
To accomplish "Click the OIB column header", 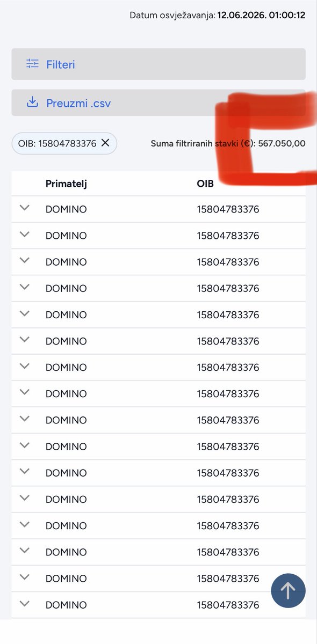I will coord(205,184).
